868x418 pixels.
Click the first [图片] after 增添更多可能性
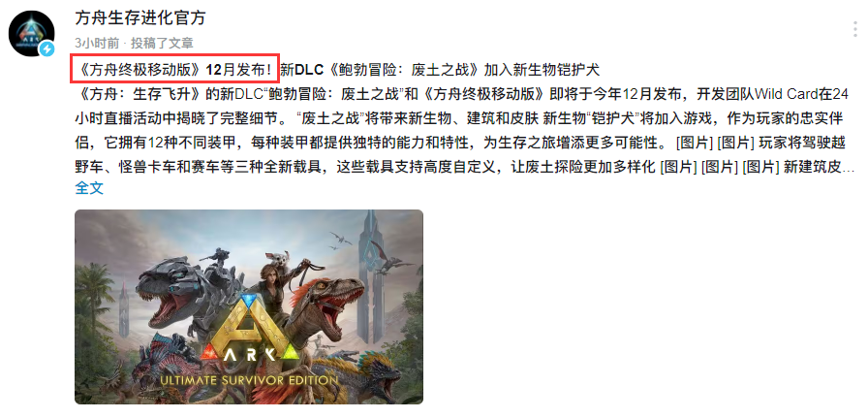coord(695,142)
